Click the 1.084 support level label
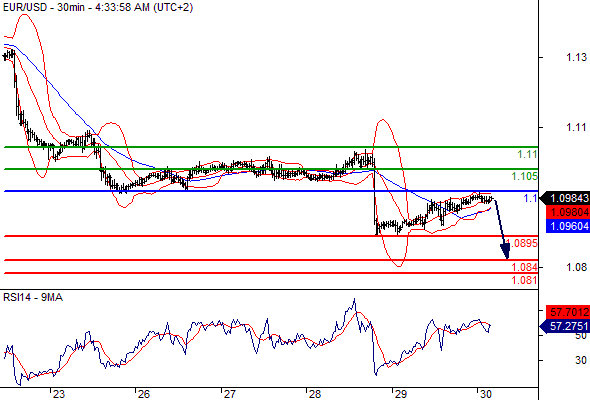This screenshot has width=590, height=400. [x=524, y=267]
